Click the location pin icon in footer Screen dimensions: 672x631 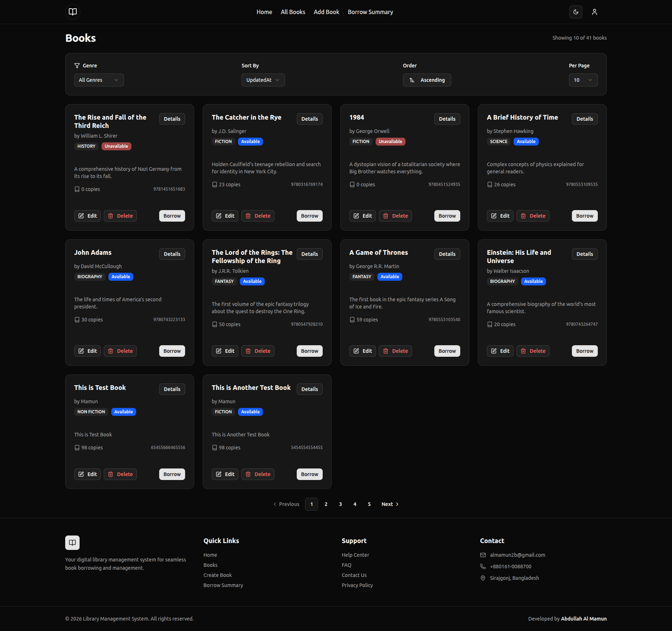483,578
